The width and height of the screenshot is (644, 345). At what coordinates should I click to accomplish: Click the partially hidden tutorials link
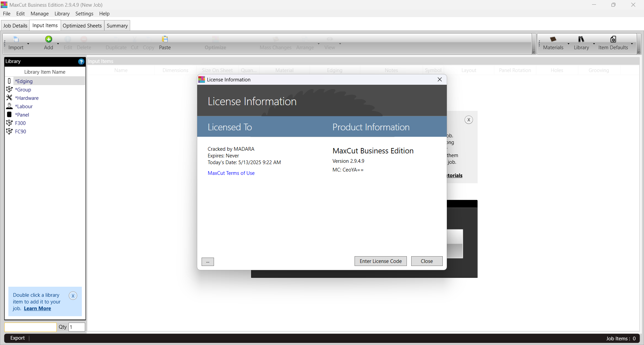tap(455, 176)
